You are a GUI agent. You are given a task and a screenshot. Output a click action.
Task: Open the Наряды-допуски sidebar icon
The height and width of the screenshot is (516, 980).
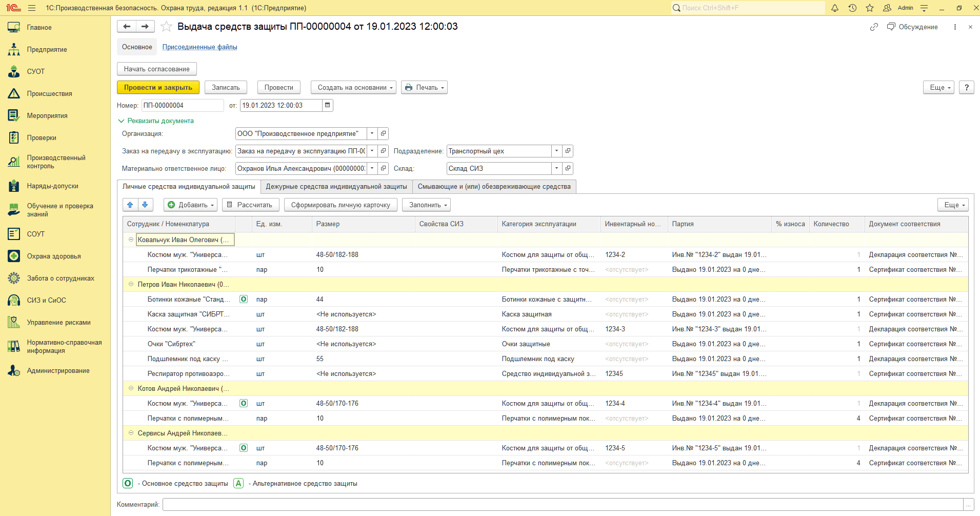pyautogui.click(x=14, y=186)
